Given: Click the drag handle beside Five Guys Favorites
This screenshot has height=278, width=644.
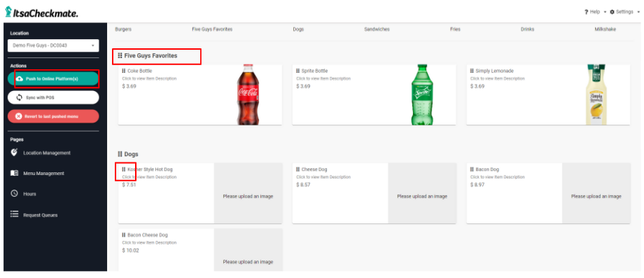Looking at the screenshot, I should (x=120, y=56).
